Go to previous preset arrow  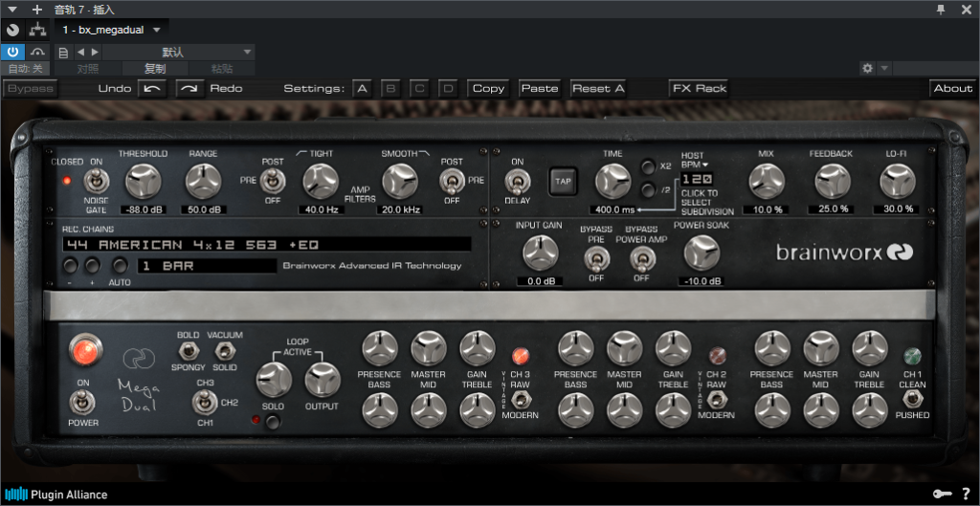coord(80,52)
